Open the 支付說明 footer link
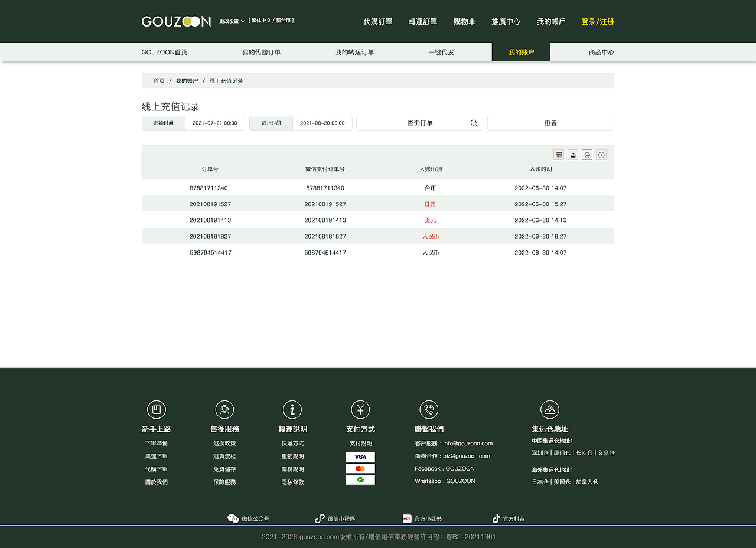 [360, 443]
